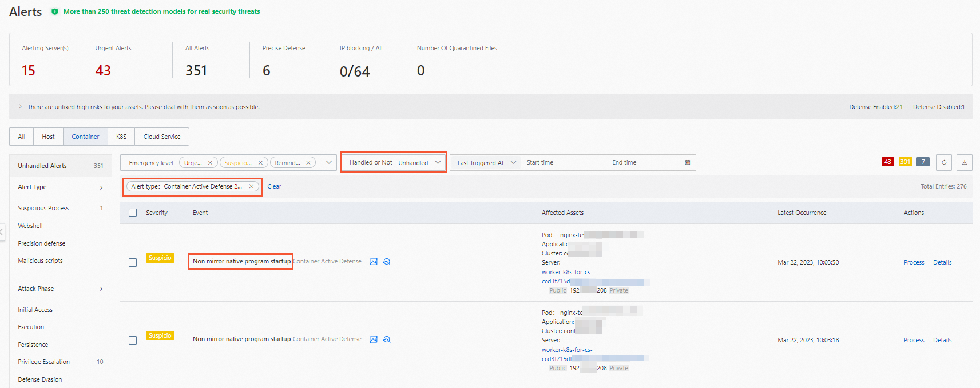The height and width of the screenshot is (388, 980).
Task: Toggle the select-all checkbox in table header
Action: [x=133, y=213]
